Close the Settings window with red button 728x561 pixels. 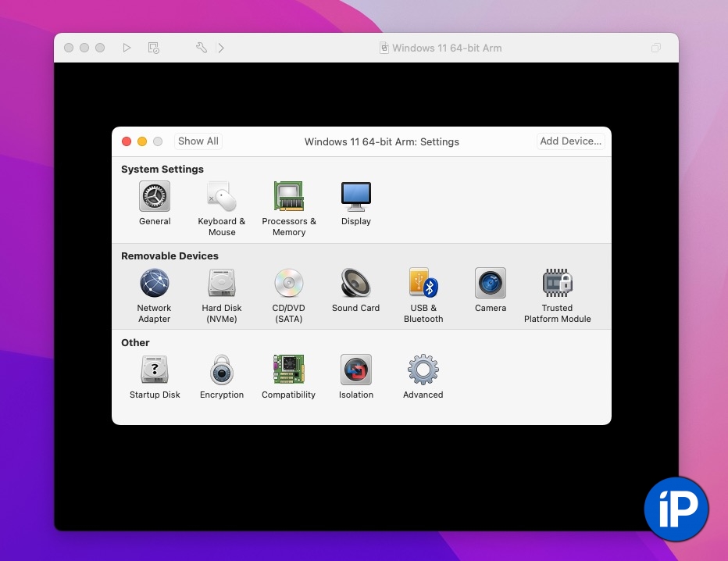pyautogui.click(x=127, y=141)
